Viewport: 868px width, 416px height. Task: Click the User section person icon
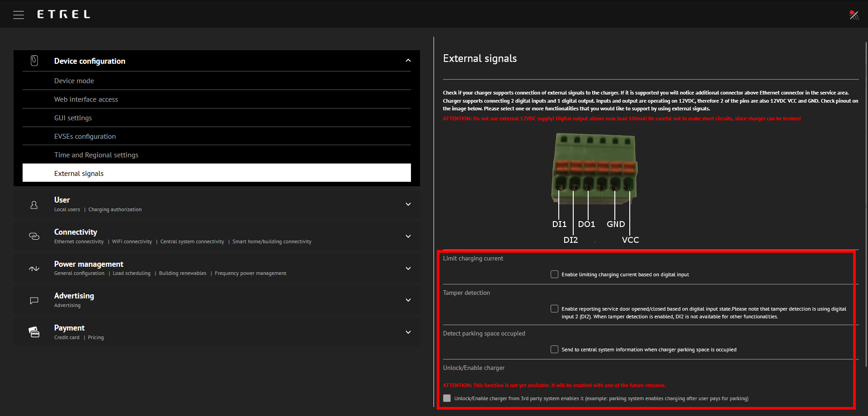pos(34,205)
